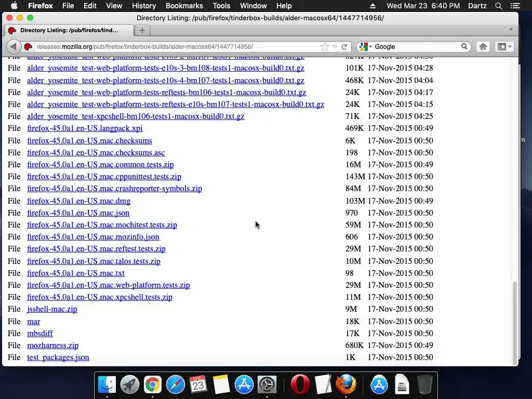Open a new tab with the plus button
The image size is (532, 399).
142,31
